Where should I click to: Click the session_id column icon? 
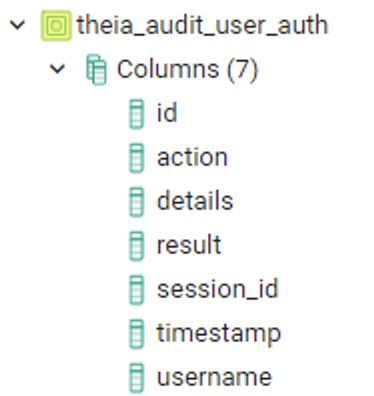pyautogui.click(x=137, y=290)
